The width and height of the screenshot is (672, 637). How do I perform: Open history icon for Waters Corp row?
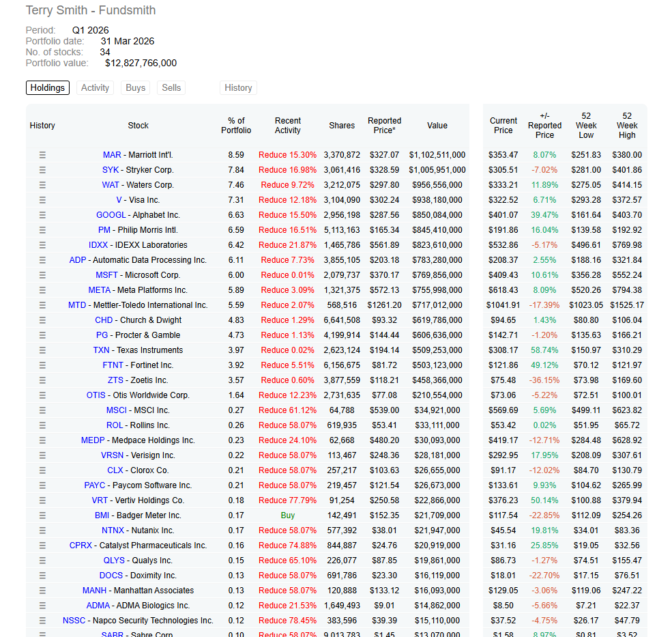[x=42, y=185]
